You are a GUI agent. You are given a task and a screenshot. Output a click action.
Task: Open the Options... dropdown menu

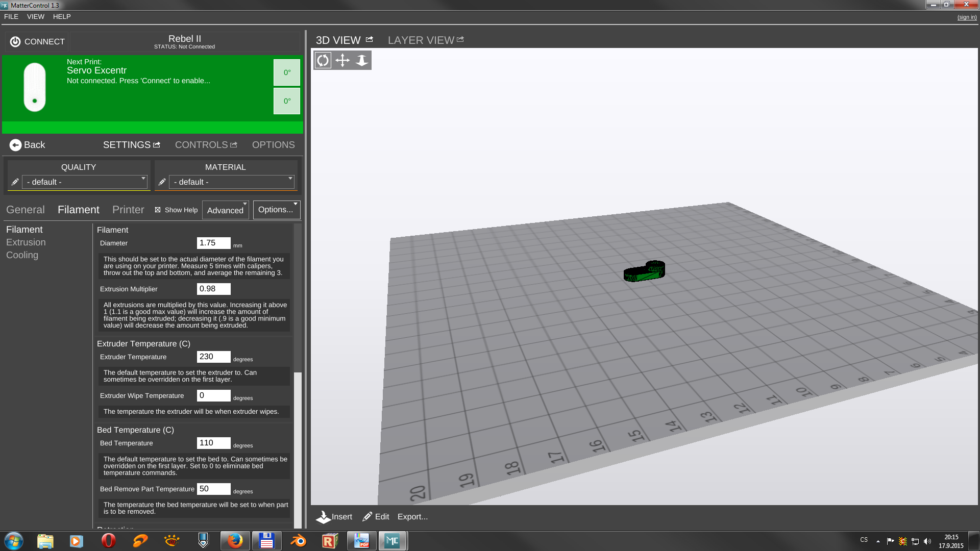(x=276, y=210)
